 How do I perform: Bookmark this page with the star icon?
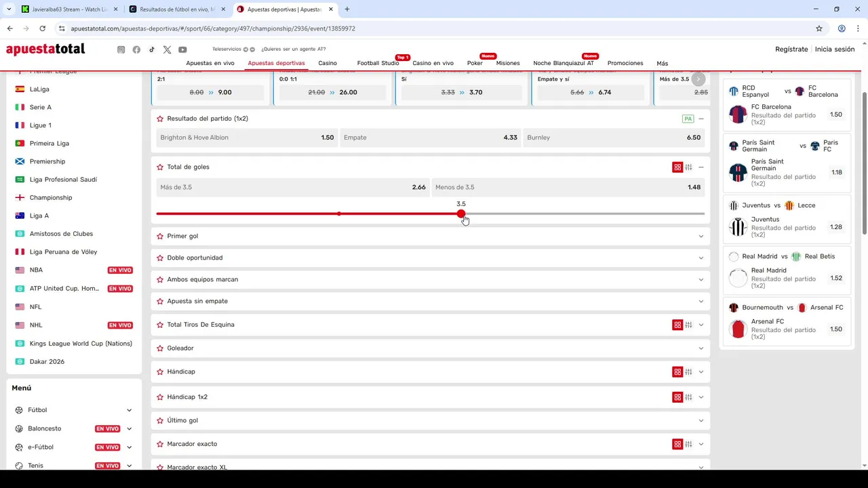coord(819,28)
